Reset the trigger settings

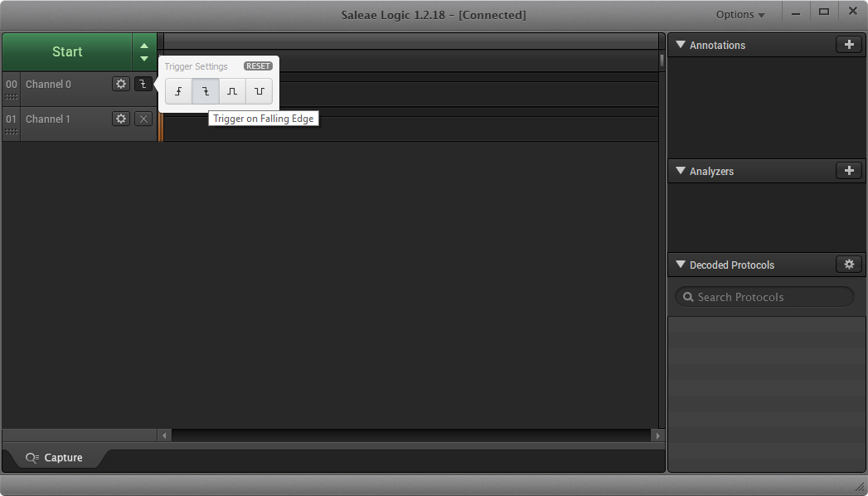tap(258, 66)
